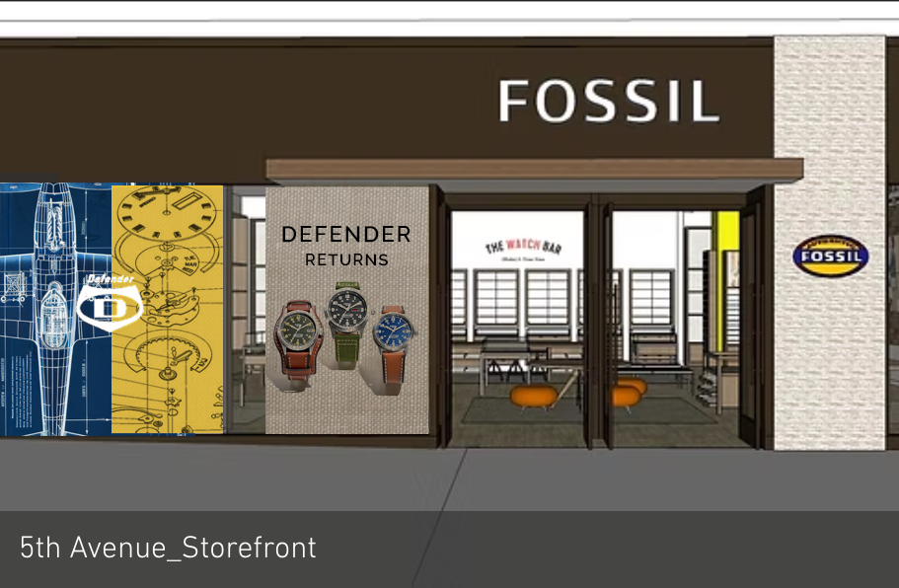Screen dimensions: 899x588
Task: Click the blue airplane blueprint panel
Action: click(x=55, y=310)
